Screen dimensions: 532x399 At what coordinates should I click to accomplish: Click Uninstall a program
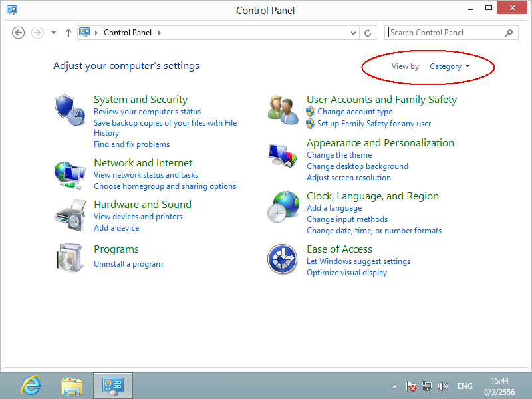(128, 264)
